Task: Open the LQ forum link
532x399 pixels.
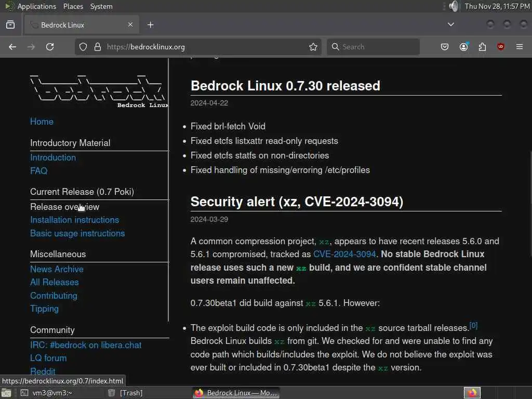Action: (x=48, y=358)
